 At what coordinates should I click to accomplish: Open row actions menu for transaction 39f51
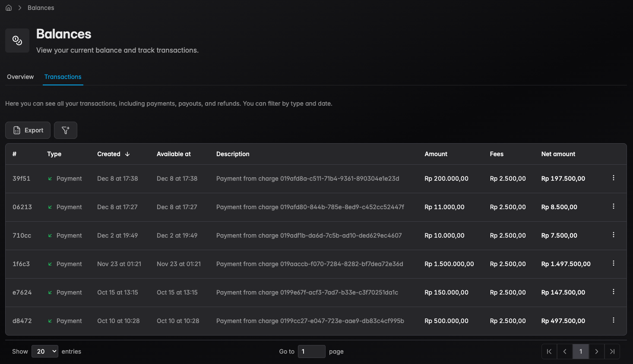coord(613,178)
